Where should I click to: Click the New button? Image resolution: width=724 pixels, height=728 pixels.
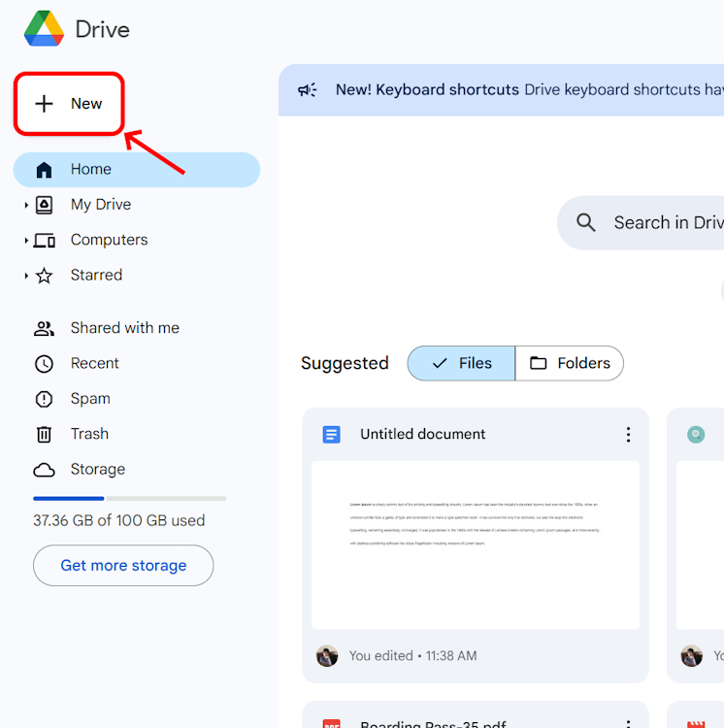point(69,104)
